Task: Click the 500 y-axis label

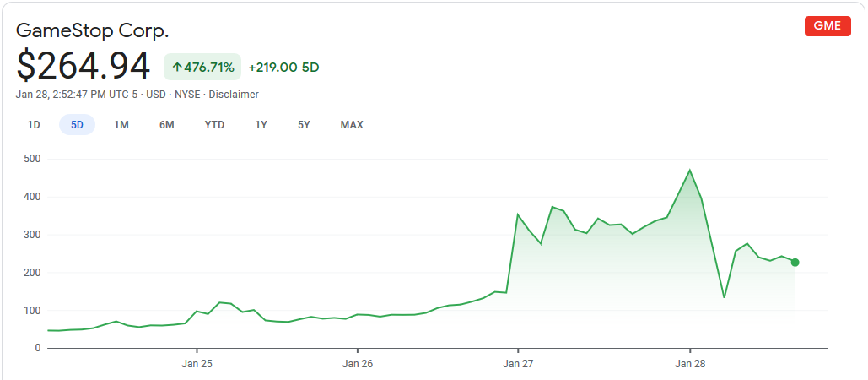Action: tap(33, 159)
